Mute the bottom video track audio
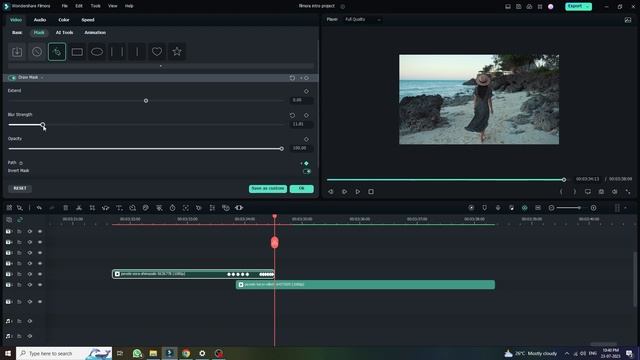This screenshot has width=640, height=360. (x=30, y=302)
